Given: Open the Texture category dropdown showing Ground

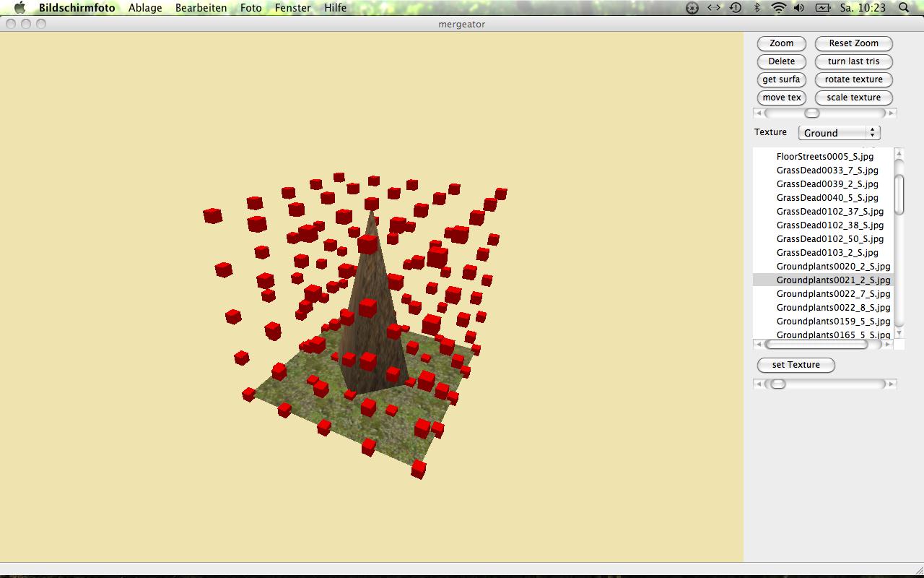Looking at the screenshot, I should coord(839,133).
